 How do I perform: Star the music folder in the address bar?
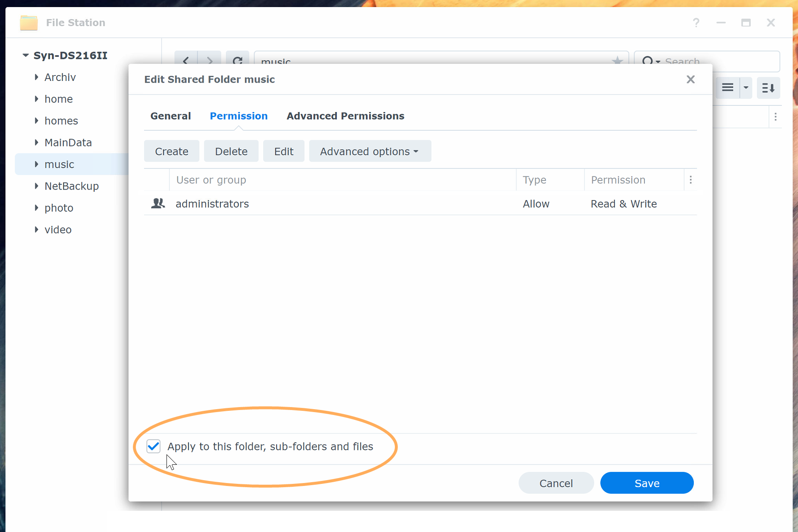[617, 61]
